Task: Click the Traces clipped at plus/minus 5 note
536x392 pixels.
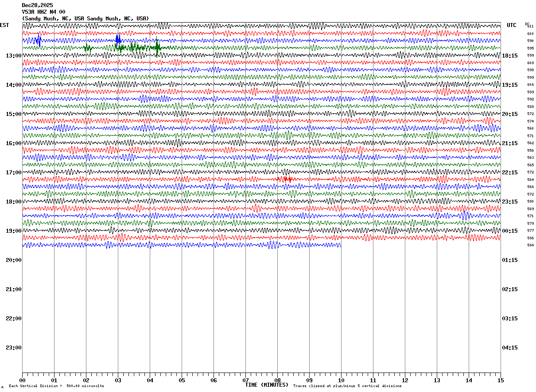Action: 347,386
